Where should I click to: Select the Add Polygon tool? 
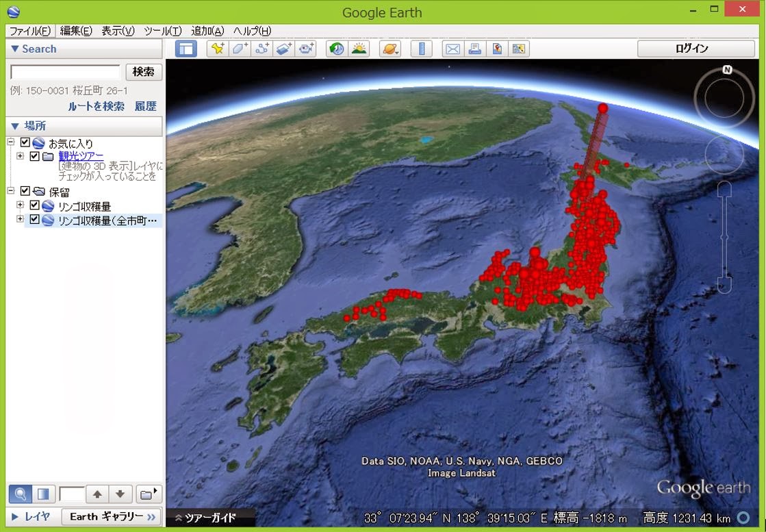240,49
